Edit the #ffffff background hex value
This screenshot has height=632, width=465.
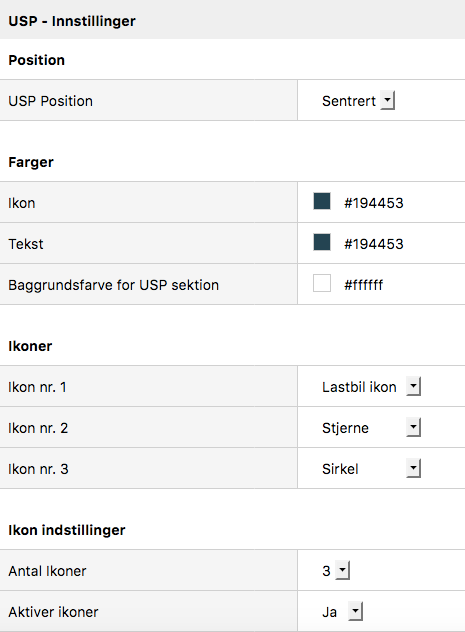point(363,285)
